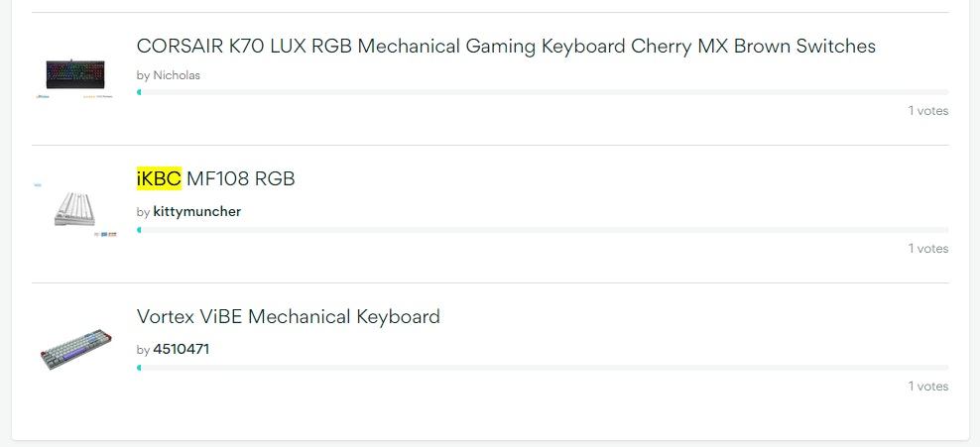980x447 pixels.
Task: Open Vortex ViBE Mechanical Keyboard entry
Action: 288,316
